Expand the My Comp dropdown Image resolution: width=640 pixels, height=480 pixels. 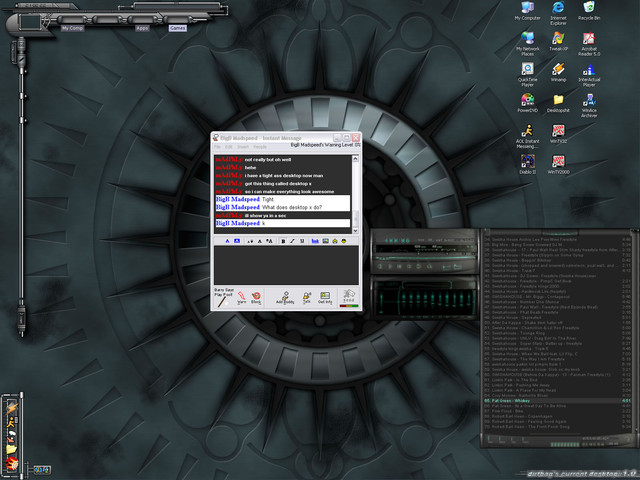tap(72, 28)
